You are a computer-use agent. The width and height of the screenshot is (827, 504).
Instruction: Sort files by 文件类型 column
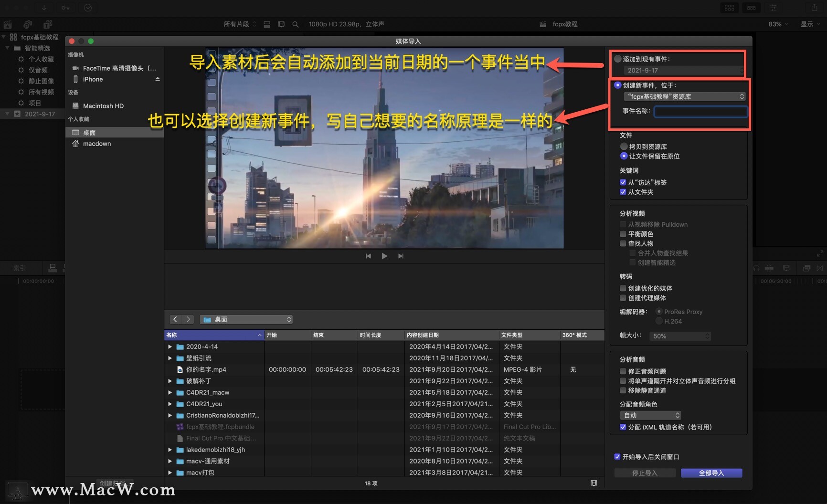(x=530, y=335)
